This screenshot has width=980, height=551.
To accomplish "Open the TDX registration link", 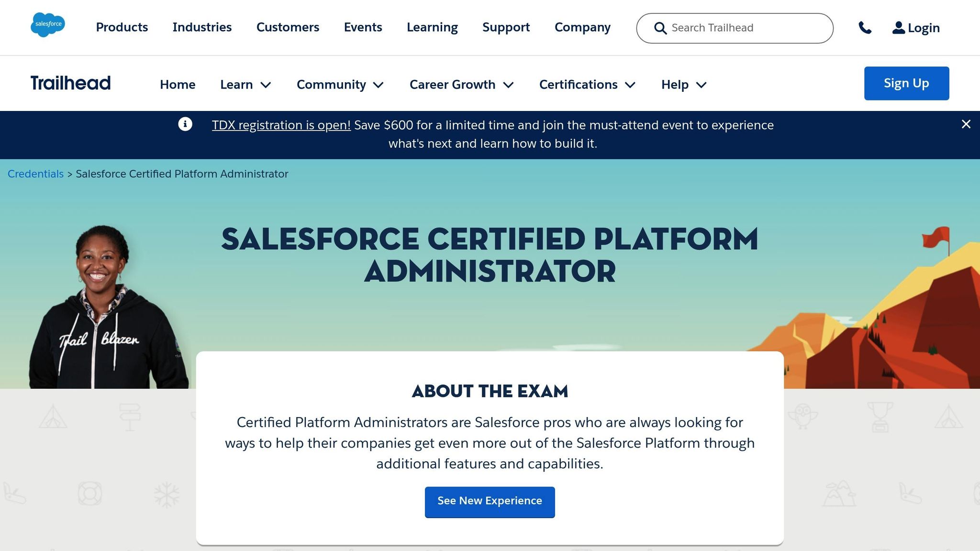I will click(281, 125).
